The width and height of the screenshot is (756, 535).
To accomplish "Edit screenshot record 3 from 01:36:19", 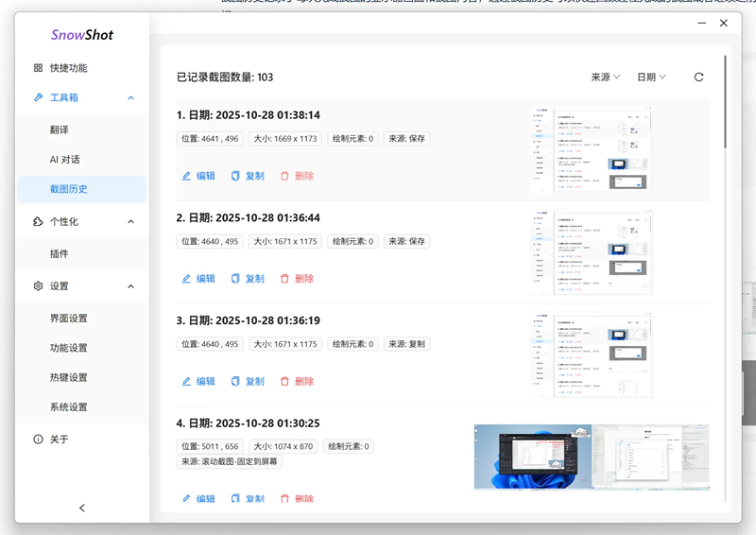I will (198, 381).
